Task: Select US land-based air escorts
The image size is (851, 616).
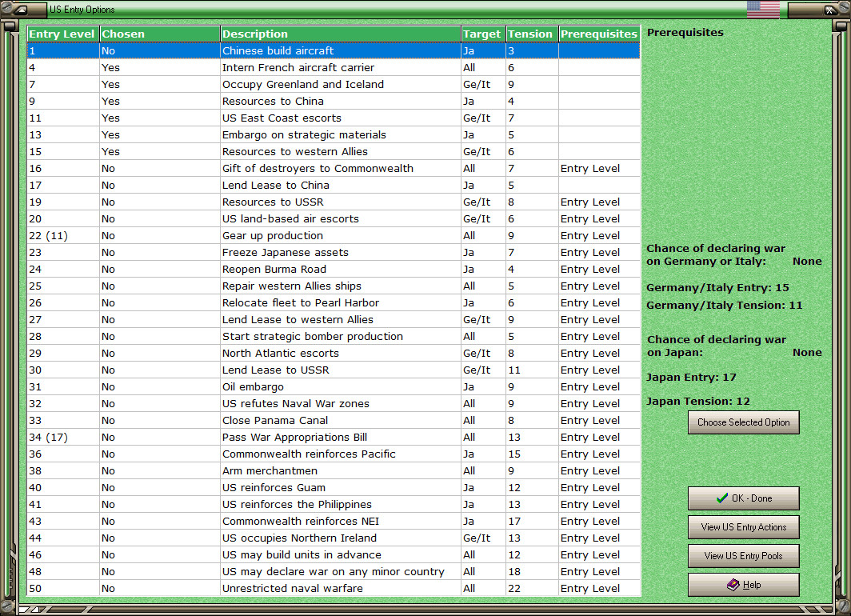Action: [x=334, y=218]
